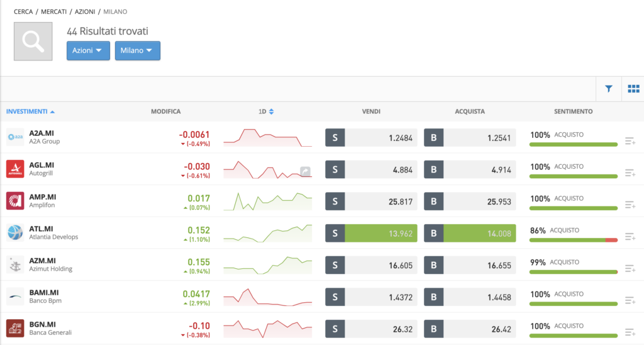Viewport: 644px width, 345px height.
Task: Go to MERCATI breadcrumb
Action: 54,11
